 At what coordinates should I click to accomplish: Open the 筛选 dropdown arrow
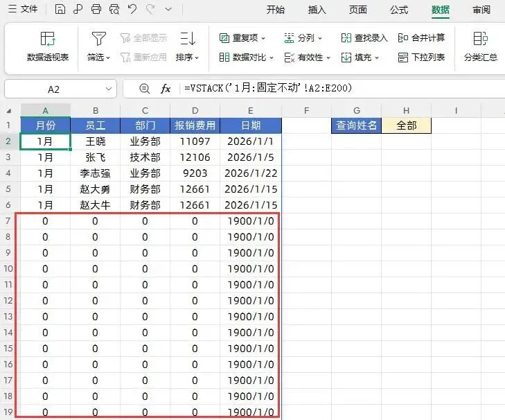(108, 58)
